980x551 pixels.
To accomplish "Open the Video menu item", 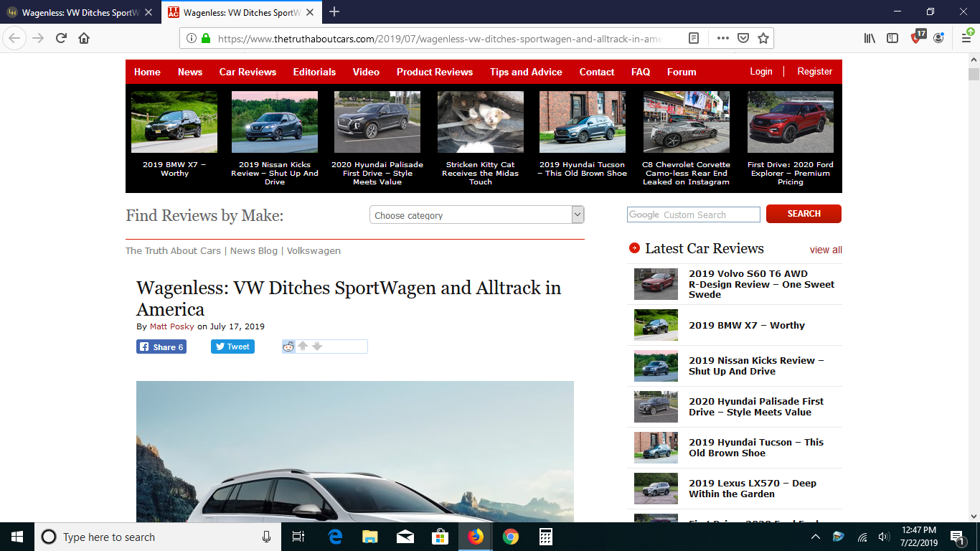I will 366,72.
